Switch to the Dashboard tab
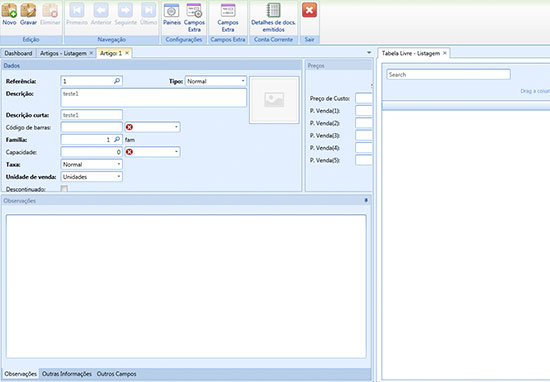The image size is (550, 382). click(18, 53)
